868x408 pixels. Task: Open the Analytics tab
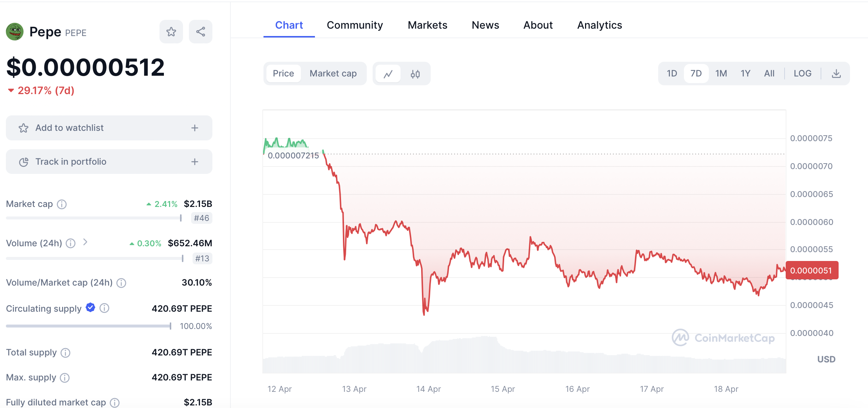599,25
